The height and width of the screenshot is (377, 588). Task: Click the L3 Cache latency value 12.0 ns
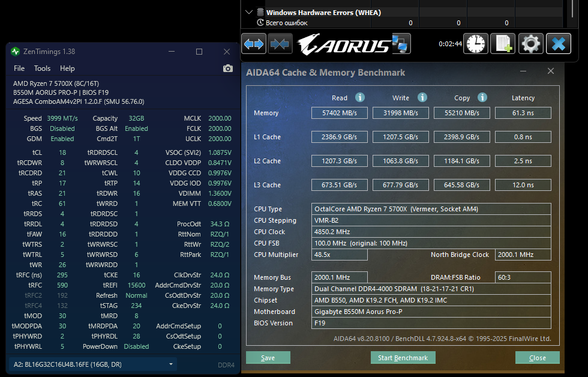point(523,185)
